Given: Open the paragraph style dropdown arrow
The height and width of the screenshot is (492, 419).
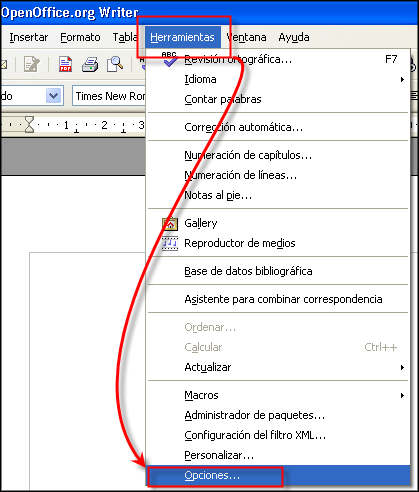Looking at the screenshot, I should [x=54, y=96].
